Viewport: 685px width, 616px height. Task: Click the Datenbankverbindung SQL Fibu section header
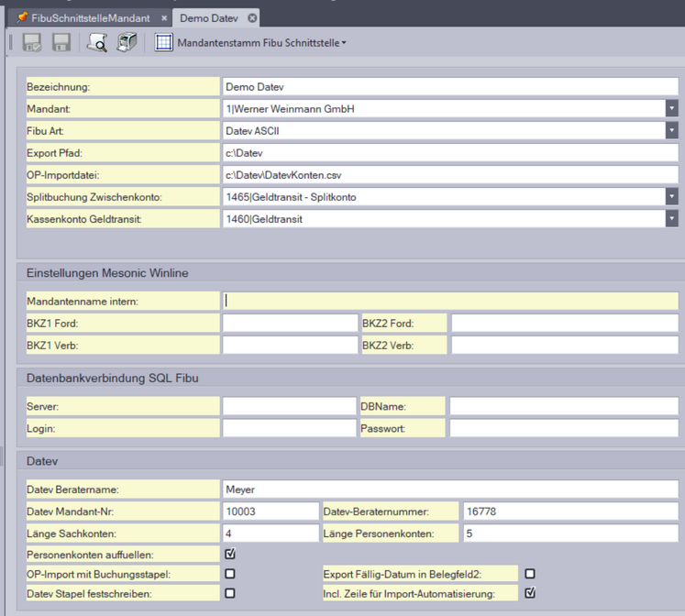click(112, 378)
